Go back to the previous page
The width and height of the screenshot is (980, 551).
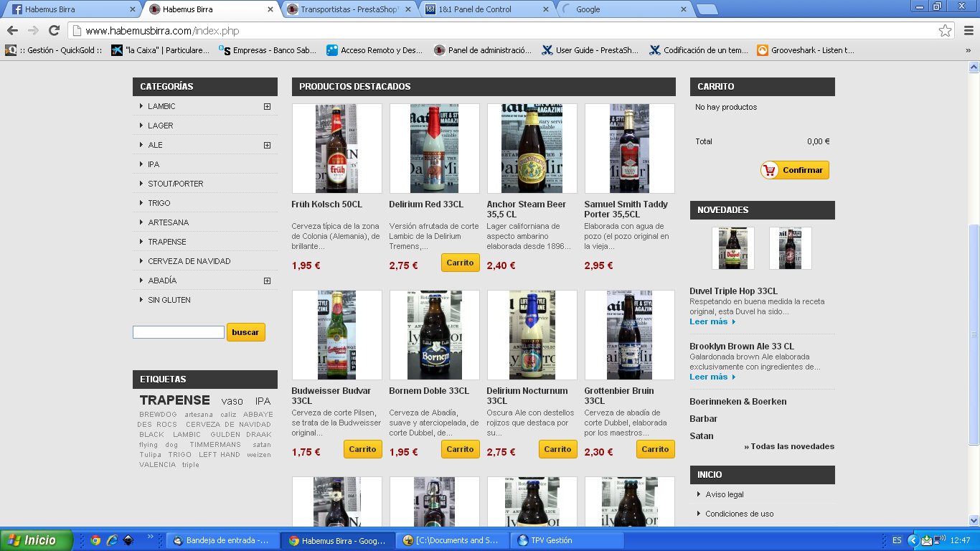(x=12, y=30)
